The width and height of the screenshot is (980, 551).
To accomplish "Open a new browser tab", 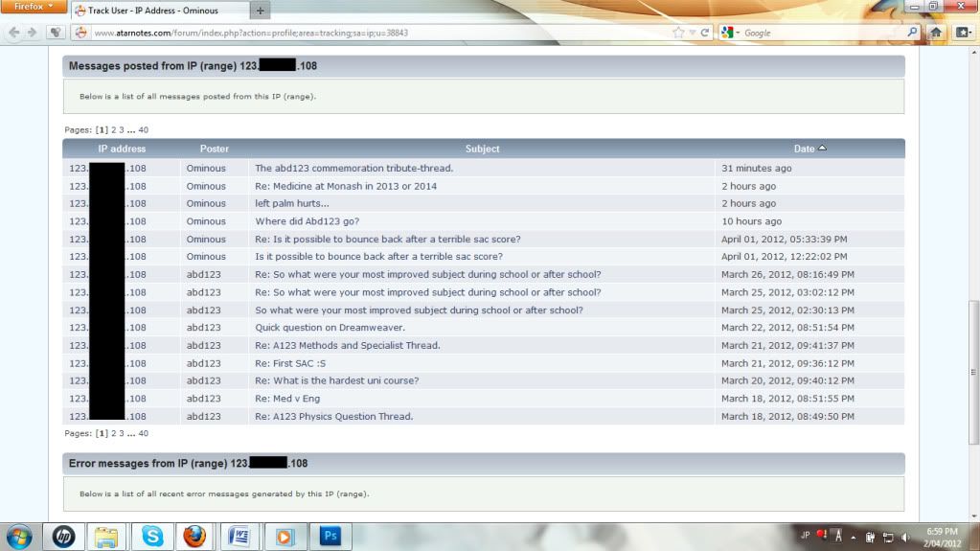I will (261, 11).
